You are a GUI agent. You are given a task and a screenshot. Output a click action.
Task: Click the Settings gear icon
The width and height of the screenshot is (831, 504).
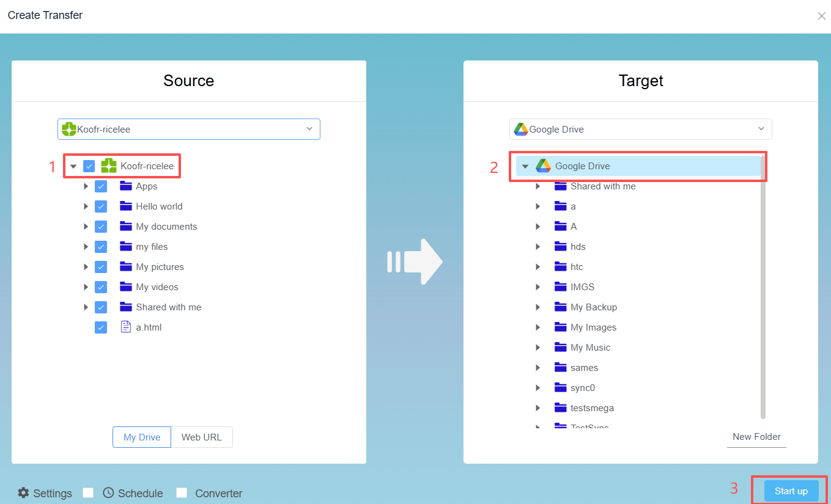click(23, 492)
